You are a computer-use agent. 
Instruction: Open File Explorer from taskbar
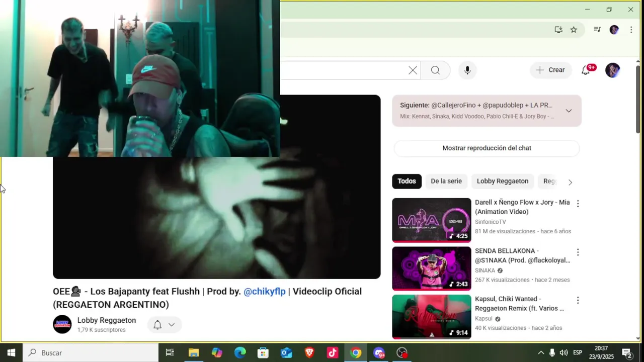[x=194, y=353]
